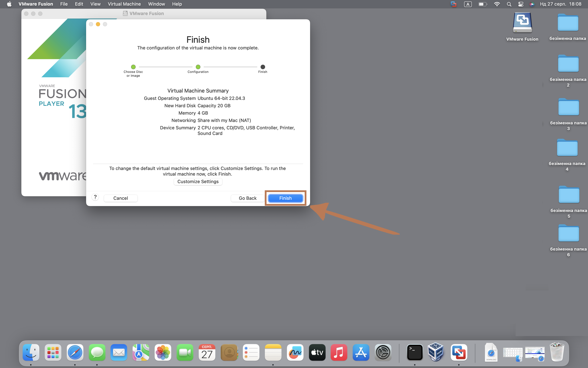Click the date and time in menu bar
Screen dimensions: 588x368
click(x=561, y=4)
